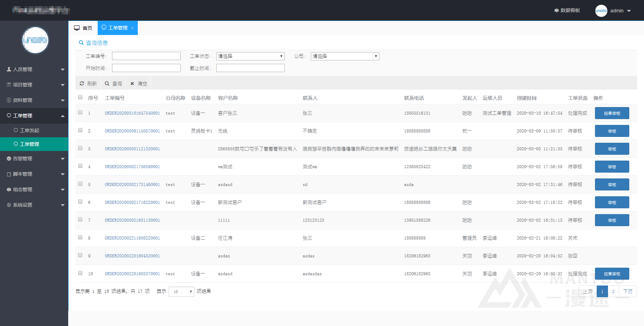The image size is (644, 326).
Task: Click the home tab monitor icon
Action: 77,28
